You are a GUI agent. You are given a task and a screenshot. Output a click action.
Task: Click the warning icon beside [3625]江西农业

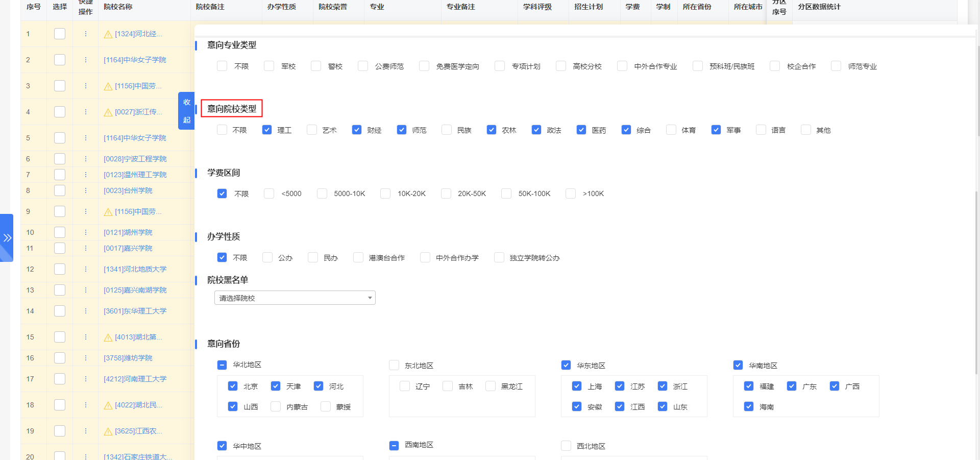(x=108, y=431)
